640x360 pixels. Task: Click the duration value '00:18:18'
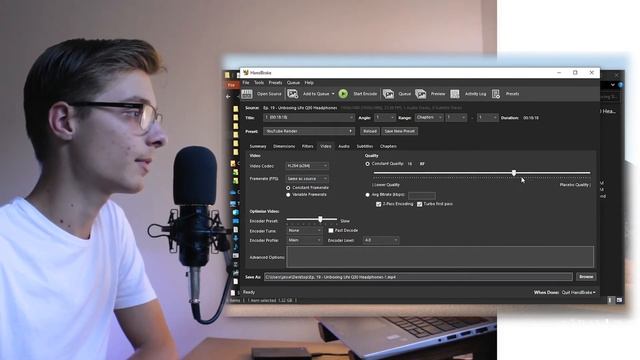click(531, 118)
